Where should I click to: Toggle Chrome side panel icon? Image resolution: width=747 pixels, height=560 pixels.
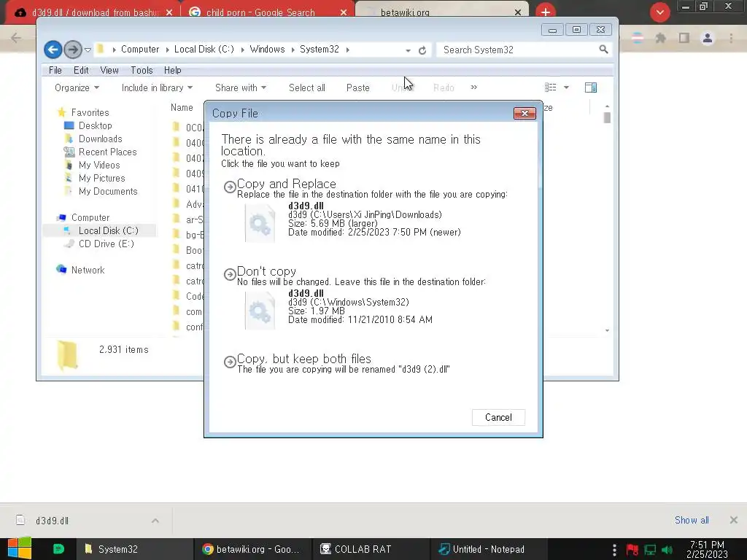coord(684,38)
